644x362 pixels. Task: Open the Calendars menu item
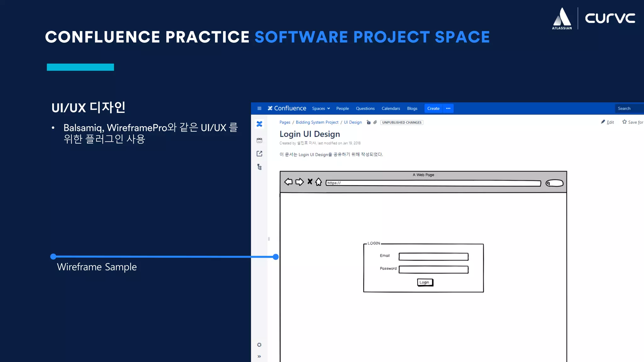tap(391, 108)
